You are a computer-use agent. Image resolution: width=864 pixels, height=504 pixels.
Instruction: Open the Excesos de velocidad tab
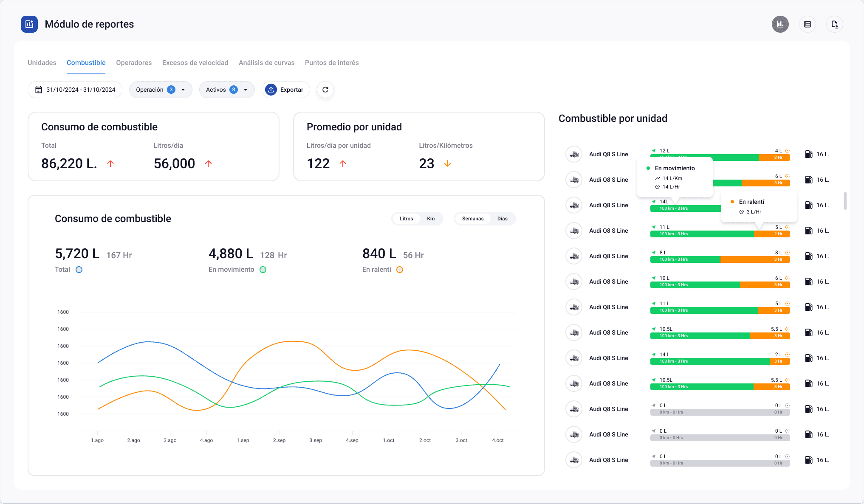(195, 63)
